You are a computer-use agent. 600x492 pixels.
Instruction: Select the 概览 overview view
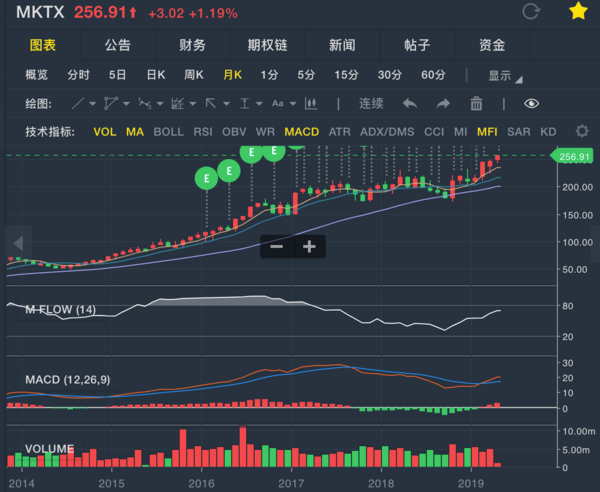[x=36, y=75]
